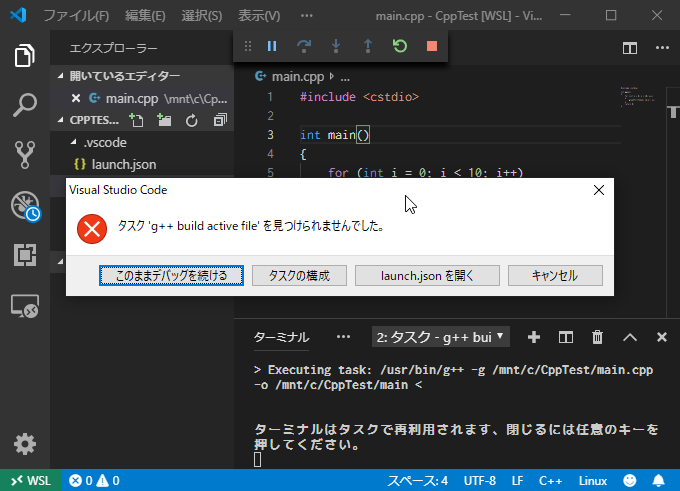
Task: Create a new file in CPPTEST
Action: (x=137, y=120)
